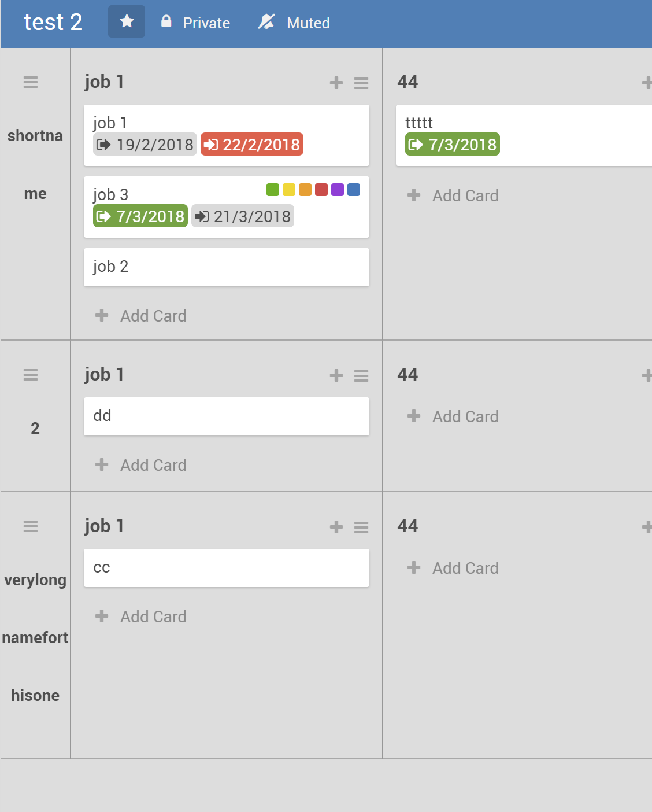The image size is (652, 812).
Task: Click the Muted notifications icon
Action: point(266,21)
